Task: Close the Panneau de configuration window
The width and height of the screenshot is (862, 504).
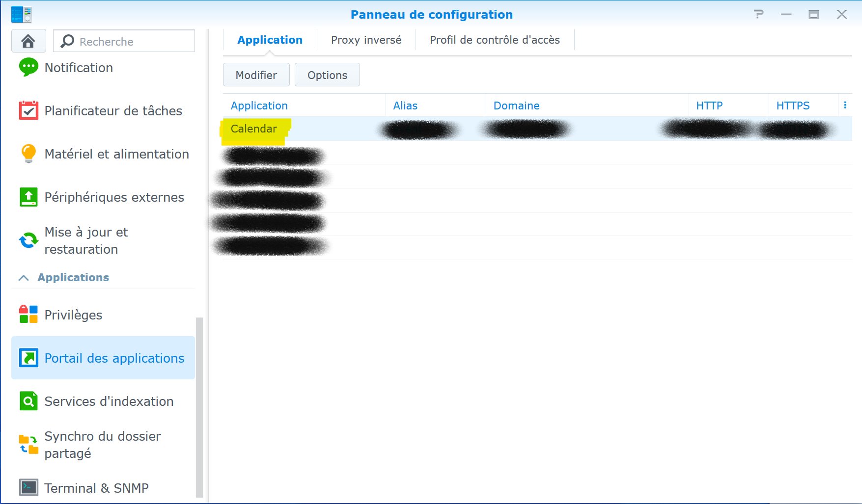Action: tap(842, 14)
